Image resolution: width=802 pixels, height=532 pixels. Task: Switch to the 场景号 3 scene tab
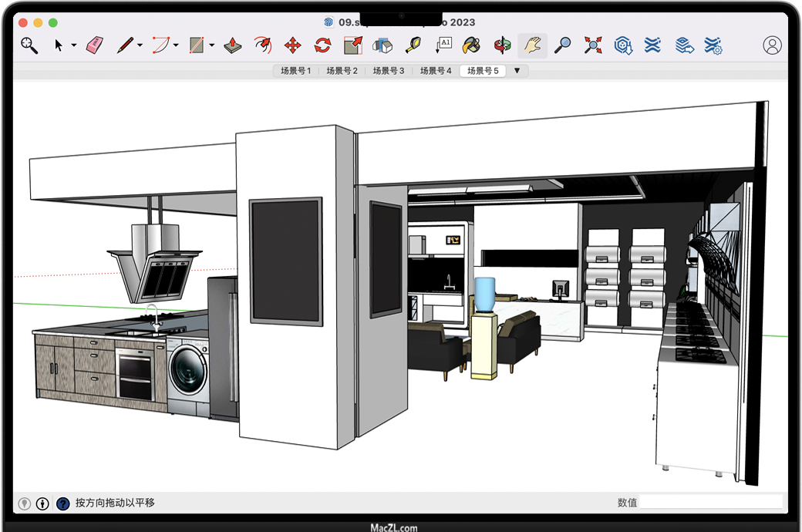[x=389, y=71]
